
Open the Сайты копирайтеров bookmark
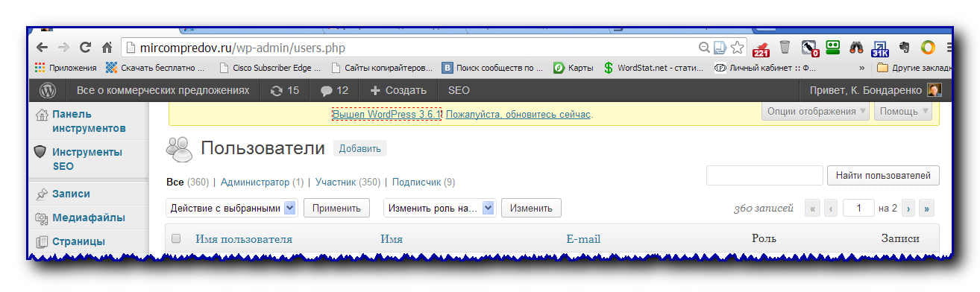(x=381, y=68)
